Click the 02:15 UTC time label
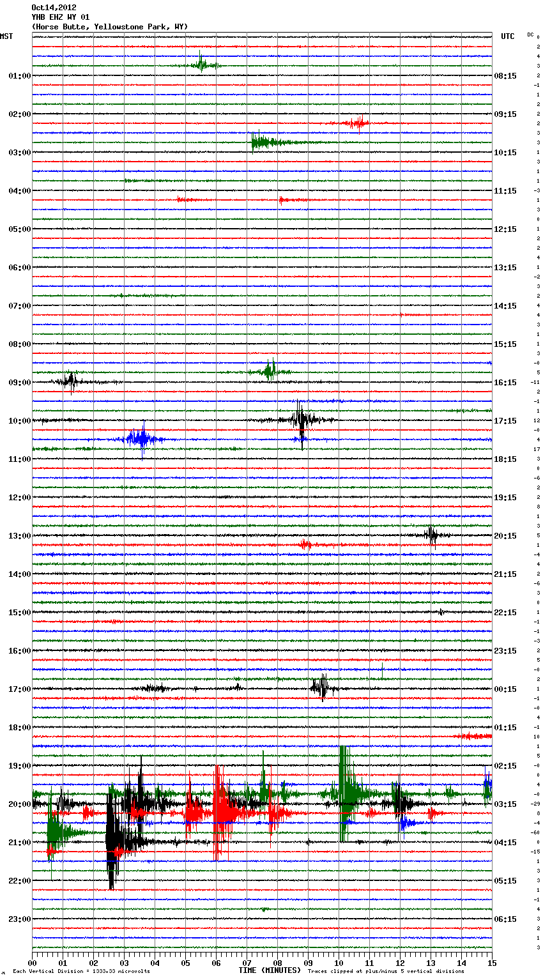Image resolution: width=543 pixels, height=980 pixels. point(505,766)
